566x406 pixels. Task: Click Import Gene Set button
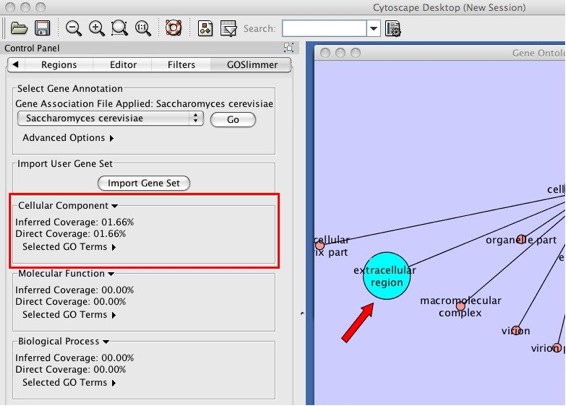[x=144, y=183]
